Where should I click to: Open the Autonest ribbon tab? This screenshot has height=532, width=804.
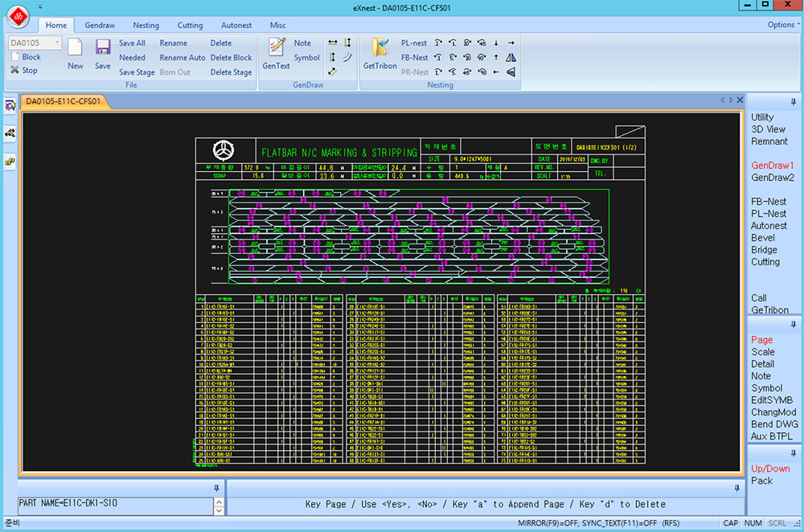tap(236, 26)
